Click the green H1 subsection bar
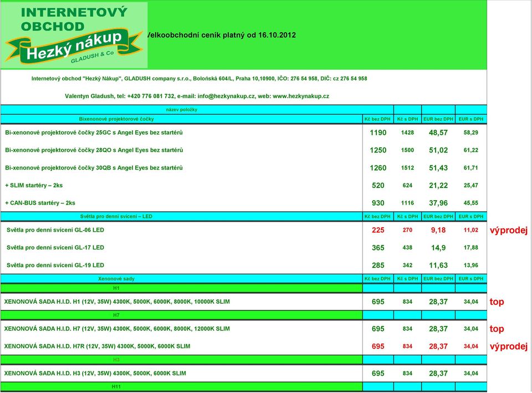Screen dimensions: 532x393 click(x=182, y=288)
